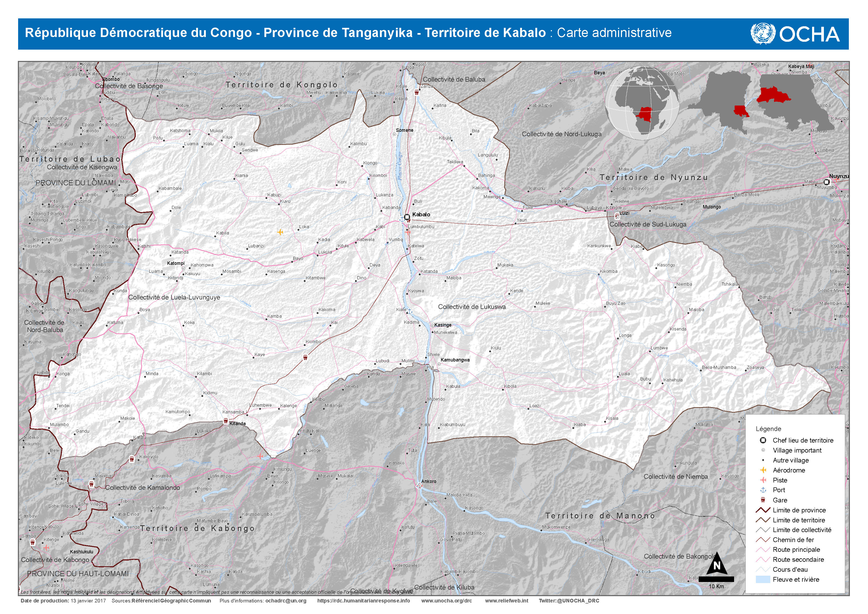Click the orange Aérodrome icon in the legend

click(x=763, y=470)
